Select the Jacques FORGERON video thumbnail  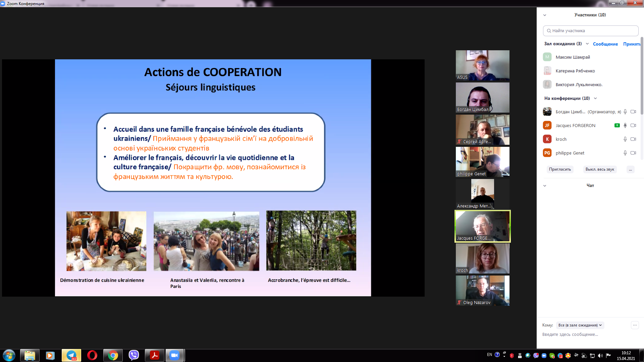pos(482,226)
